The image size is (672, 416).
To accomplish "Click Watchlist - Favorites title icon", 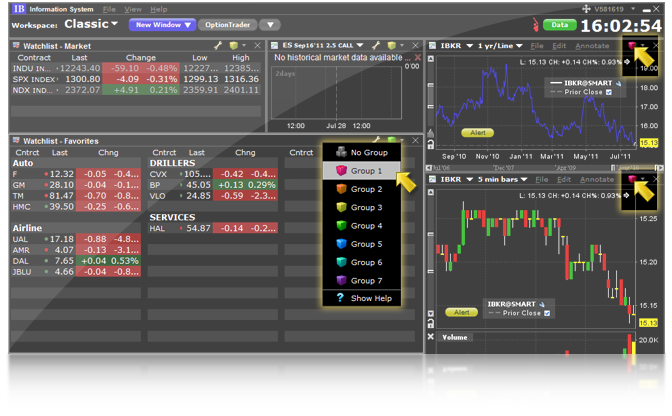I will (16, 141).
